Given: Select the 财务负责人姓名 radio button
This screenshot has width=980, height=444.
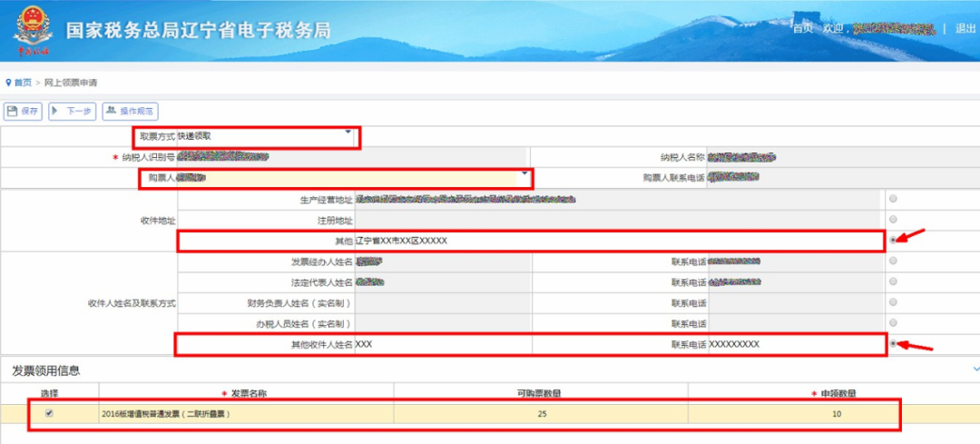Looking at the screenshot, I should click(893, 302).
